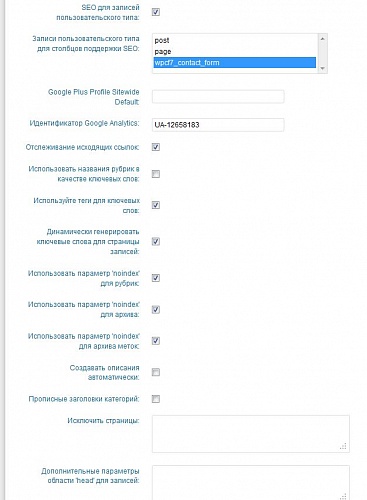Image resolution: width=367 pixels, height=500 pixels.
Task: Uncheck SEO для записей пользовательского типа checkbox
Action: tap(156, 12)
